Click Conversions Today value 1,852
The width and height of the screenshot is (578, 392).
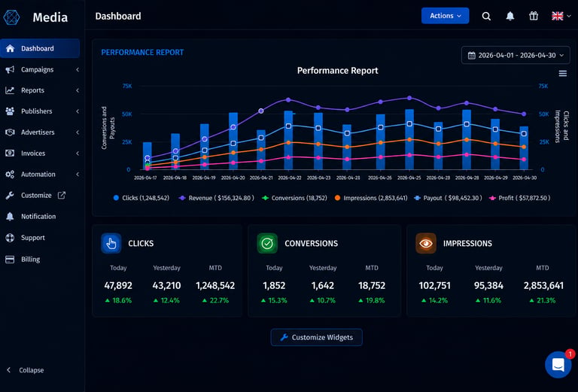click(x=274, y=285)
